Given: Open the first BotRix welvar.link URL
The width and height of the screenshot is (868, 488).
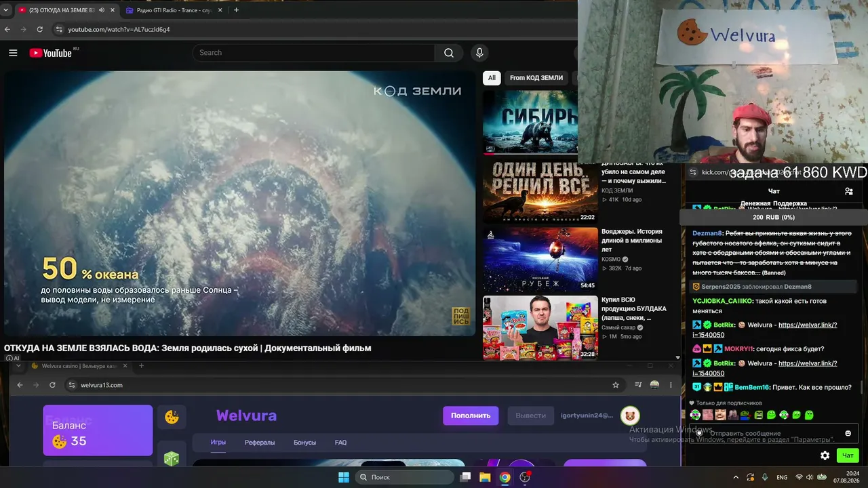Looking at the screenshot, I should (x=765, y=329).
